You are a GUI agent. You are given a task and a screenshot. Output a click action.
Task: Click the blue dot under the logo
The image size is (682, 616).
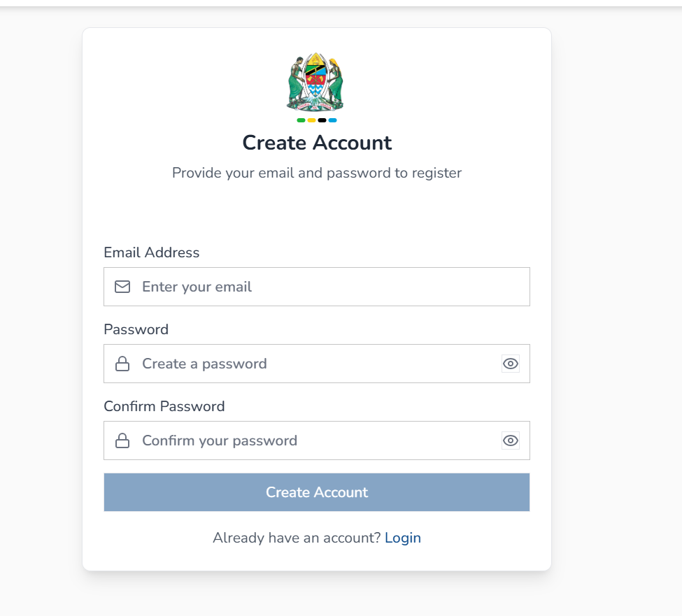(x=332, y=120)
